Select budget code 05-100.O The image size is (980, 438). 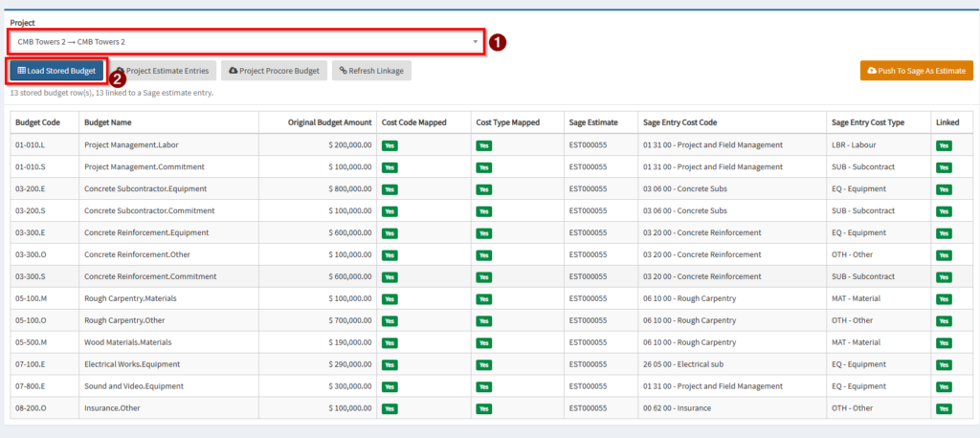coord(32,320)
